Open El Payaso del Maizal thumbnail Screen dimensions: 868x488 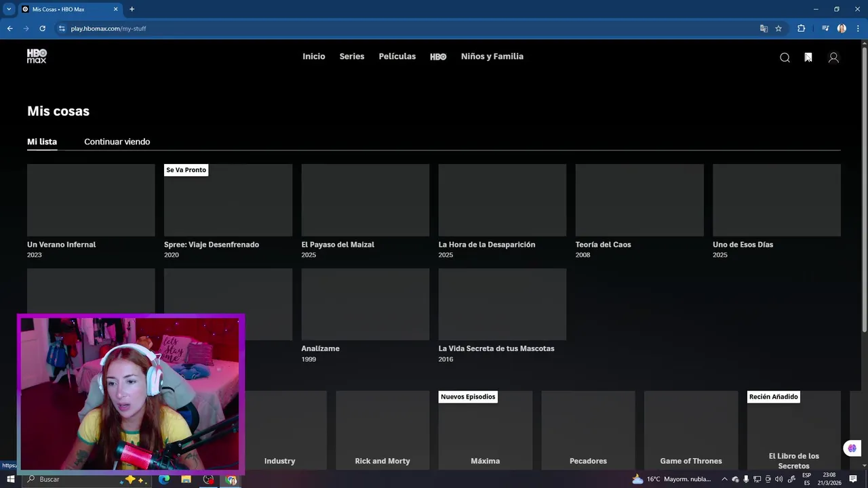366,200
